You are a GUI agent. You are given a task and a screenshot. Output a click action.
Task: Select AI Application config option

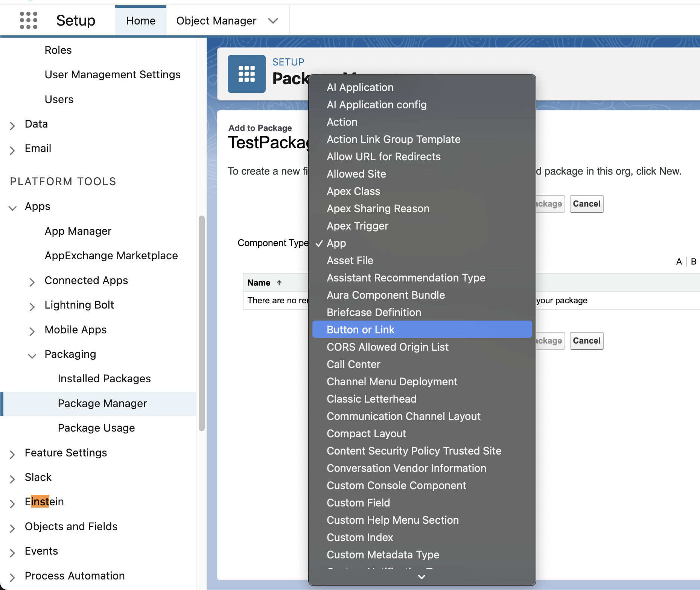(x=422, y=105)
